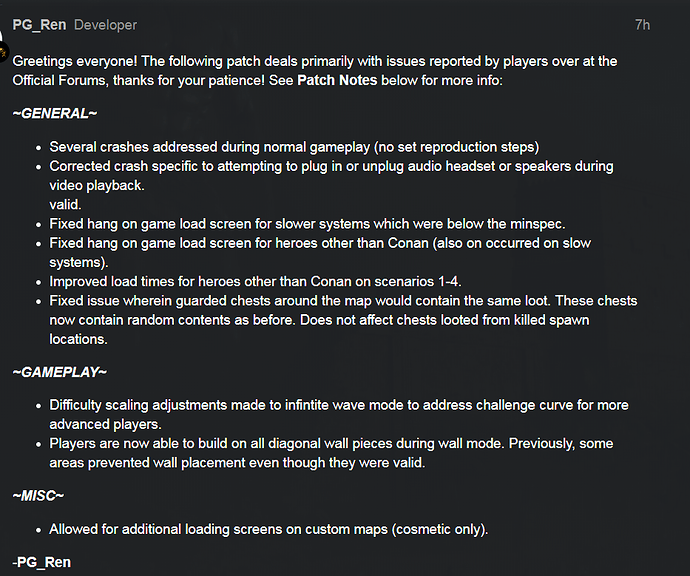Viewport: 690px width, 576px height.
Task: Click the 'Several crashes addressed' bullet line
Action: [x=294, y=147]
